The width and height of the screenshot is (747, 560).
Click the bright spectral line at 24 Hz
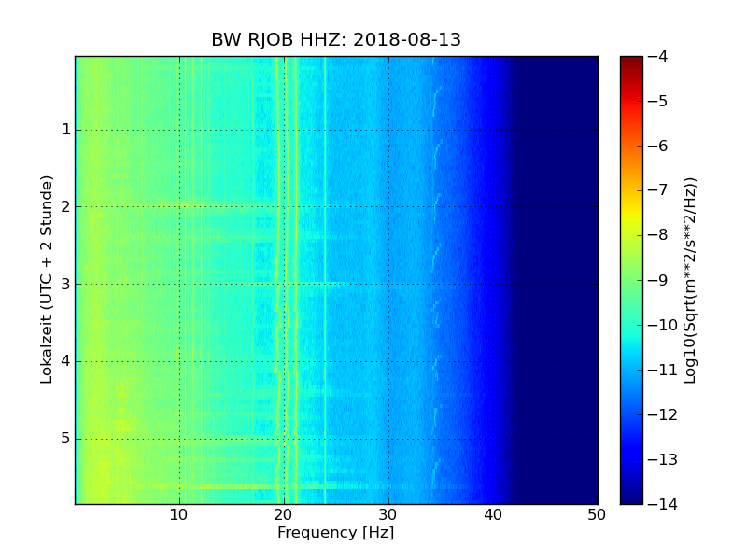coord(325,280)
